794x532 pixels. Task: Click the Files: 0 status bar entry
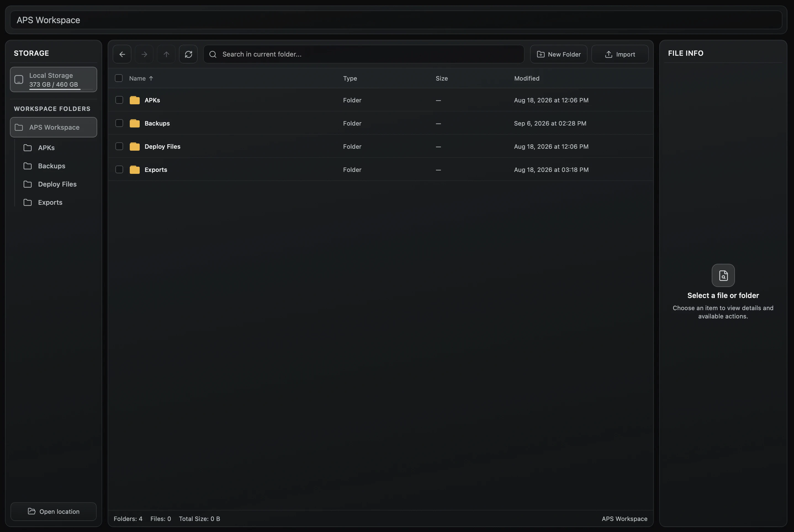(x=161, y=519)
